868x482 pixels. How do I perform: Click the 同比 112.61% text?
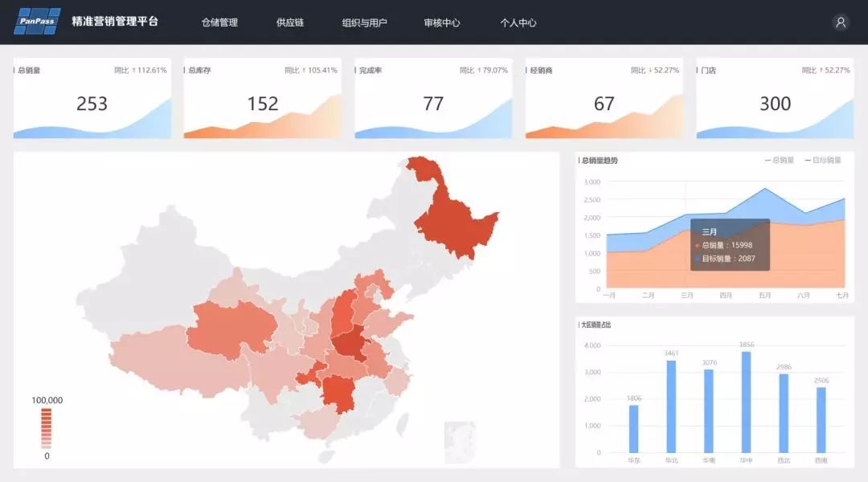pyautogui.click(x=140, y=70)
